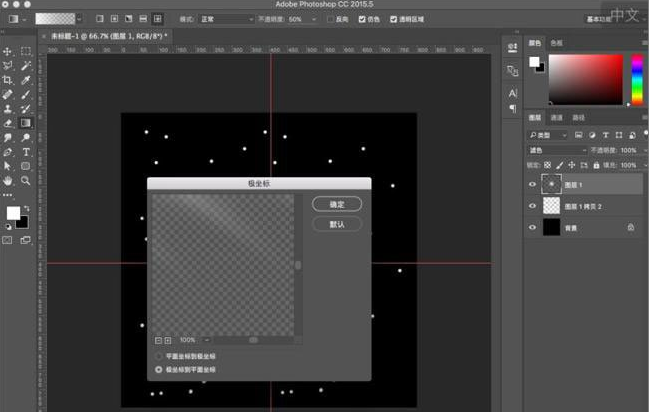Select the Eraser tool
This screenshot has width=650, height=412.
[x=7, y=123]
